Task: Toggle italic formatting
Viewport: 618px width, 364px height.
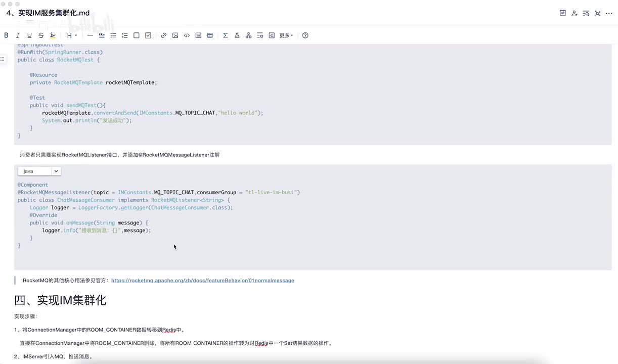Action: [18, 35]
